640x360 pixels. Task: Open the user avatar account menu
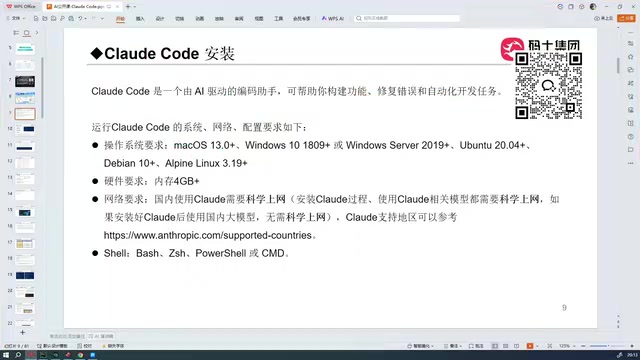click(x=593, y=7)
